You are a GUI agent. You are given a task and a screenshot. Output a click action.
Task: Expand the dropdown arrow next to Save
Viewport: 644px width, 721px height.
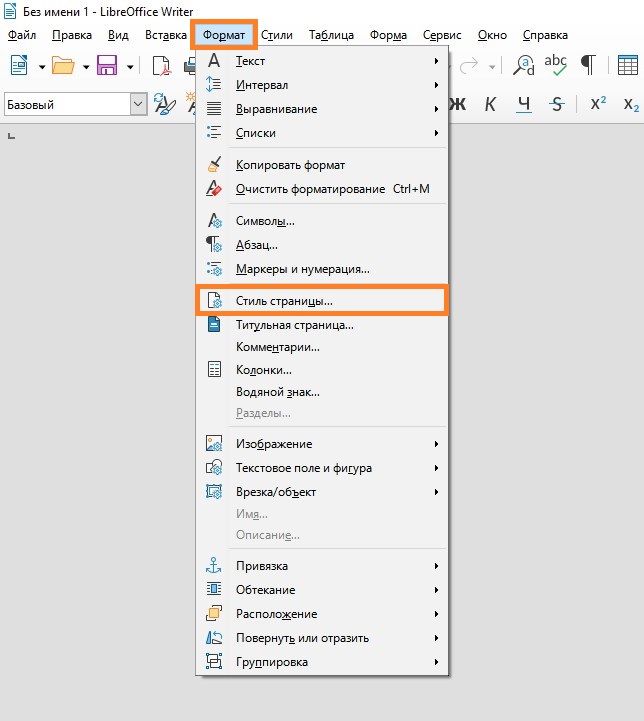point(129,67)
